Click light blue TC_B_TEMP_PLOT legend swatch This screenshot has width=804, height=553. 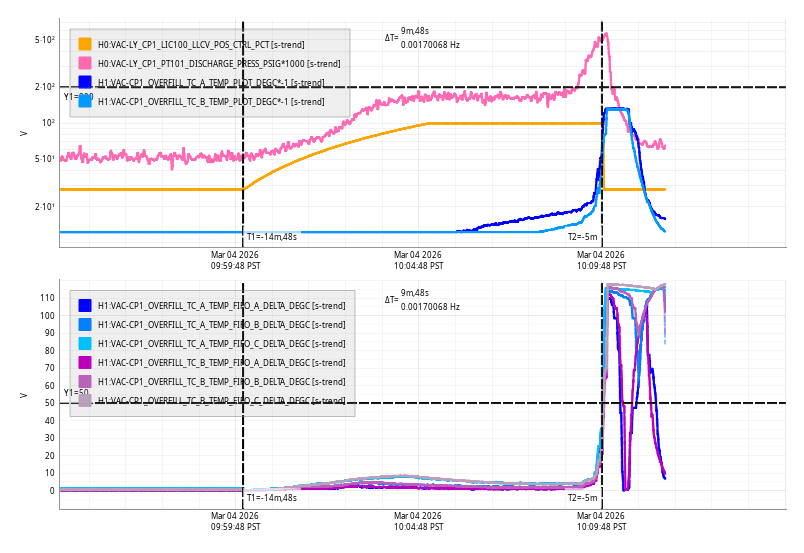tap(85, 102)
